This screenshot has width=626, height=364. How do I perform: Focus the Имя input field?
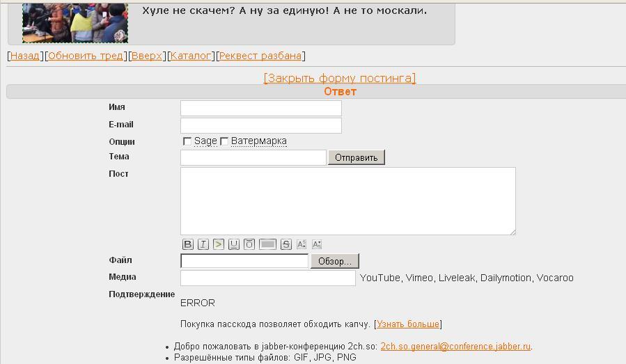point(261,108)
